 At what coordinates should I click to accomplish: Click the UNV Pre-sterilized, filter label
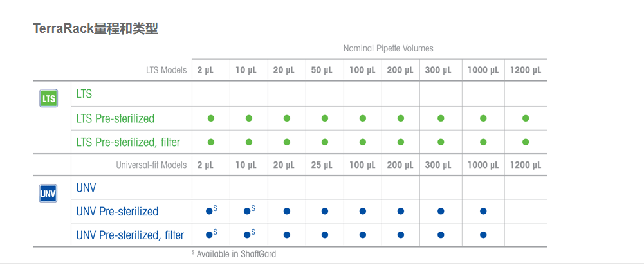(x=130, y=235)
